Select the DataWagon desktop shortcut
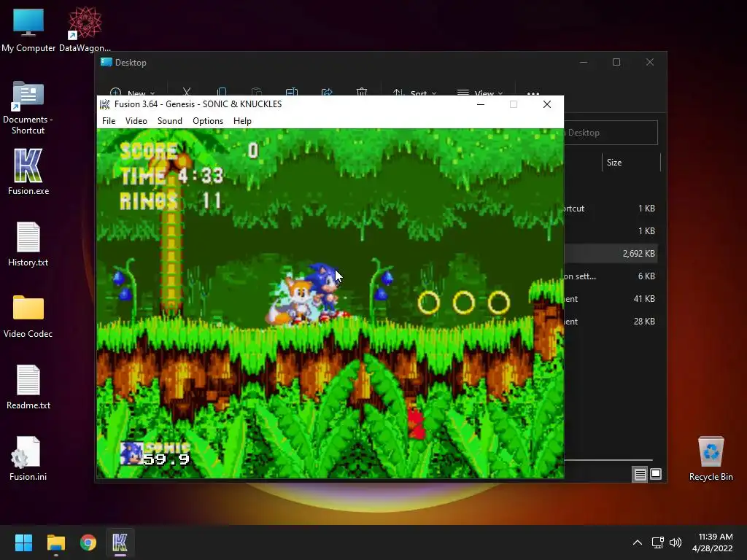The image size is (747, 560). coord(85,29)
